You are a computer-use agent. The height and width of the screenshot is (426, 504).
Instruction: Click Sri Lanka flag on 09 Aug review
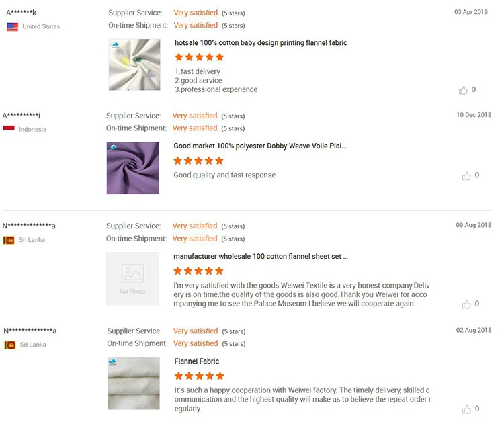9,240
